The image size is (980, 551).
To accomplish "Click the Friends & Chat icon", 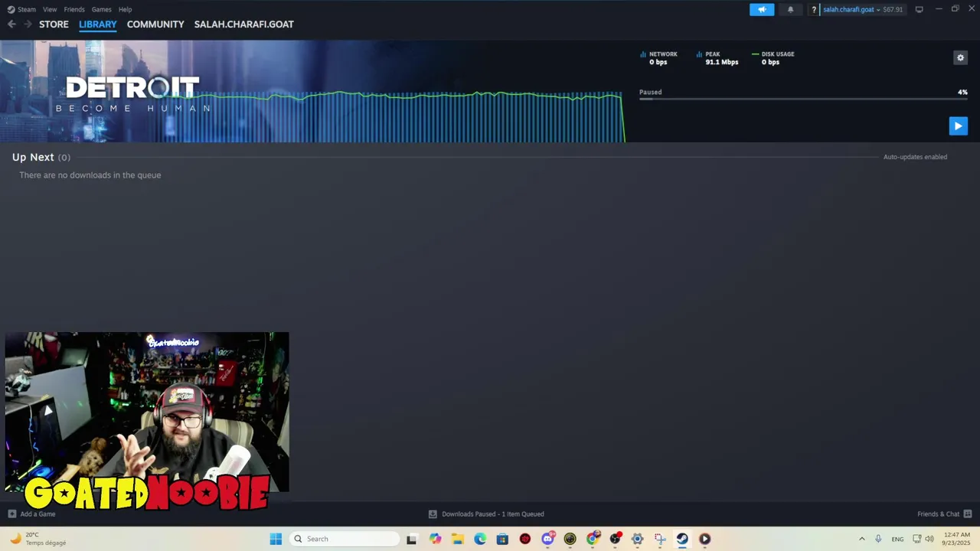I will 968,514.
